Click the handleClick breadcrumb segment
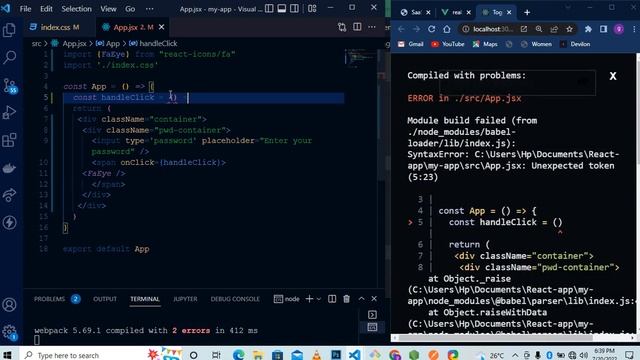Image resolution: width=640 pixels, height=360 pixels. click(158, 43)
